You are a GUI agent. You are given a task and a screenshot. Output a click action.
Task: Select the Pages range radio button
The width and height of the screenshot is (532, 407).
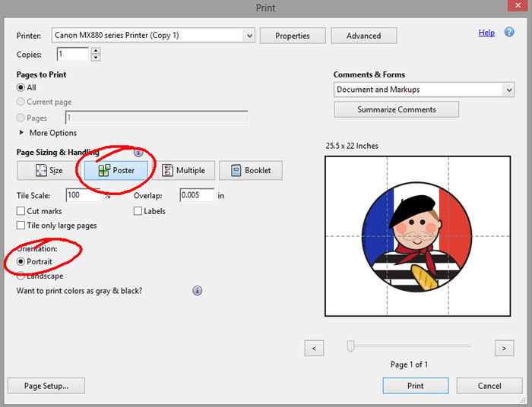21,118
